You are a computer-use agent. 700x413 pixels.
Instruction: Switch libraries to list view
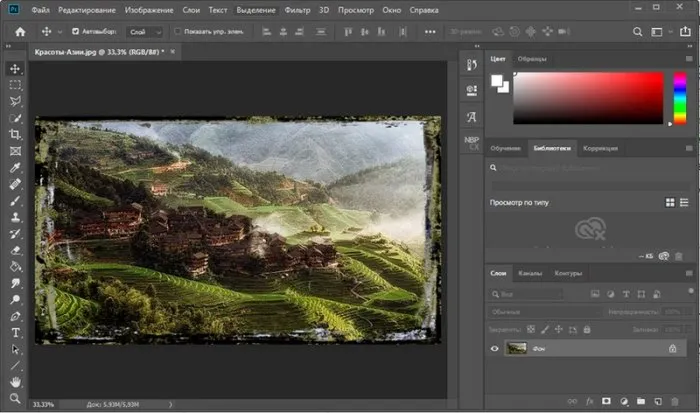684,203
